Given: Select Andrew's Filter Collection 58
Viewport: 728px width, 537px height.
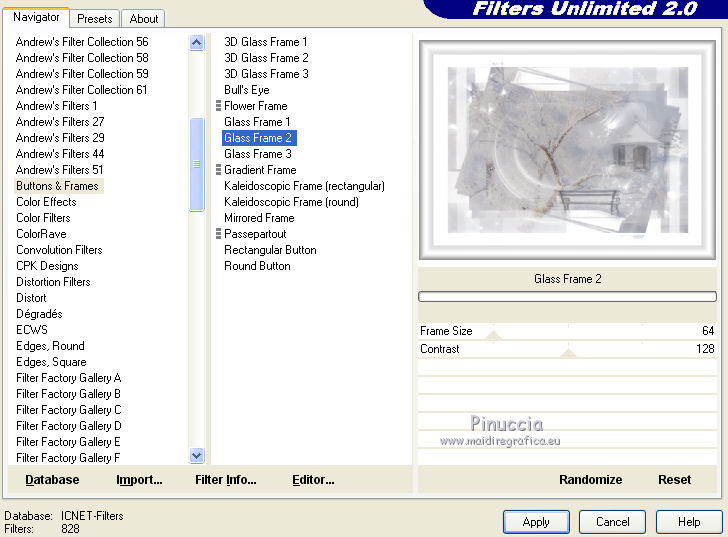Looking at the screenshot, I should 82,58.
